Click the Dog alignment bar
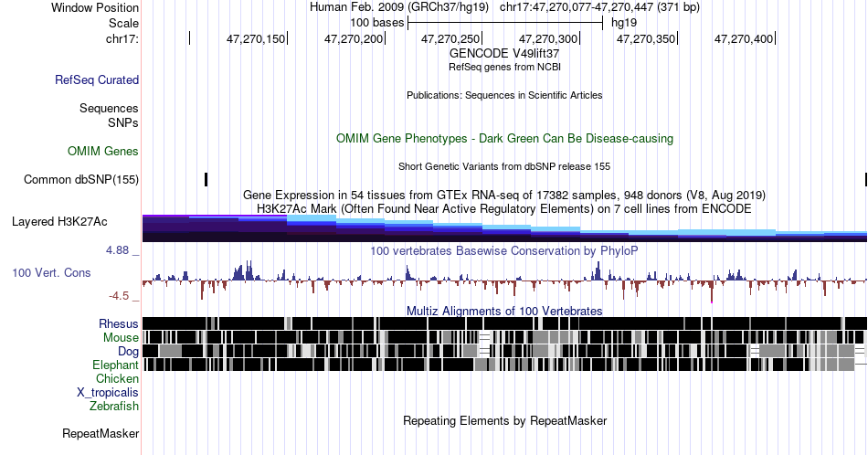 tap(504, 351)
